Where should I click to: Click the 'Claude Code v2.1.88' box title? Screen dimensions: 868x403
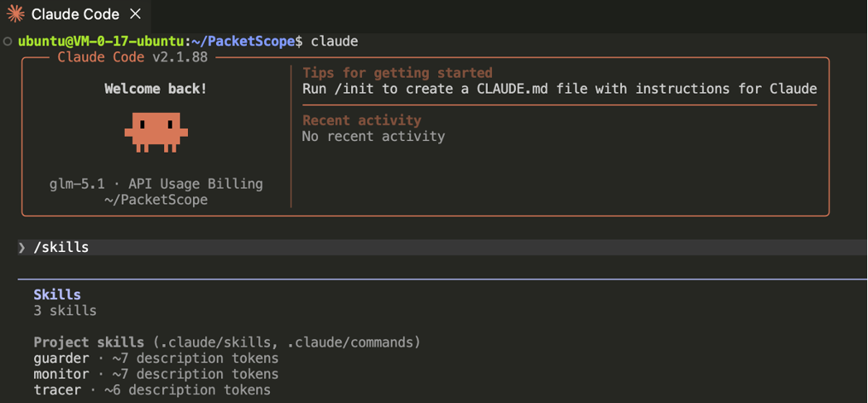[x=133, y=57]
